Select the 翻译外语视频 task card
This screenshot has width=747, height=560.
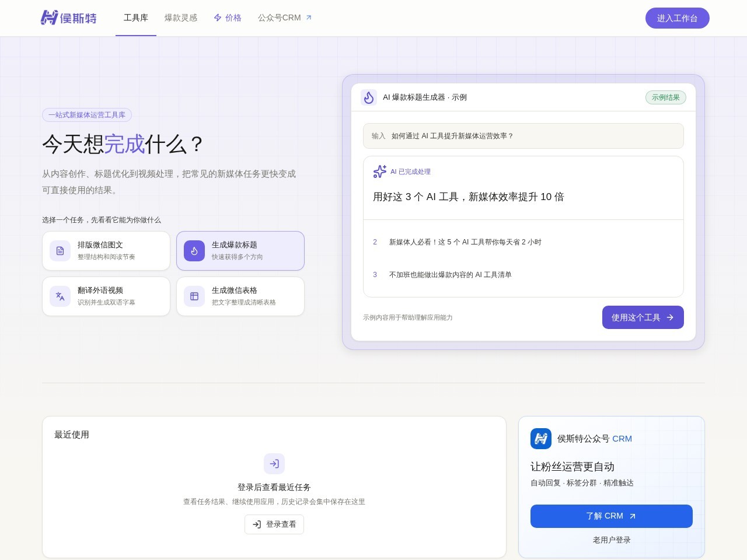click(x=106, y=296)
